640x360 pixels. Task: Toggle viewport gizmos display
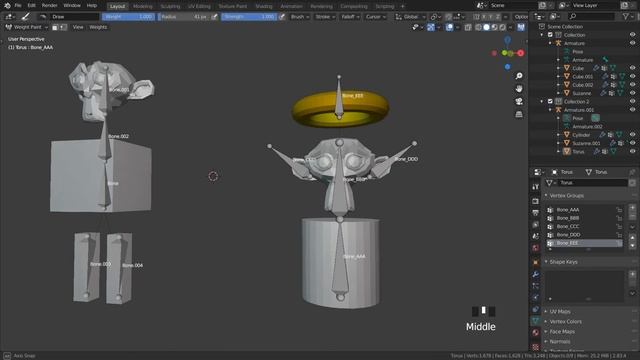(431, 27)
